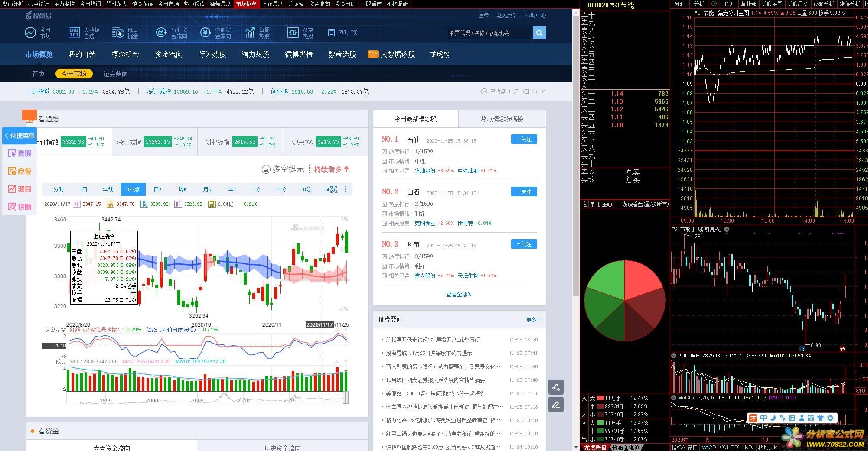Open 帮助中心 link
The width and height of the screenshot is (868, 451).
click(535, 15)
